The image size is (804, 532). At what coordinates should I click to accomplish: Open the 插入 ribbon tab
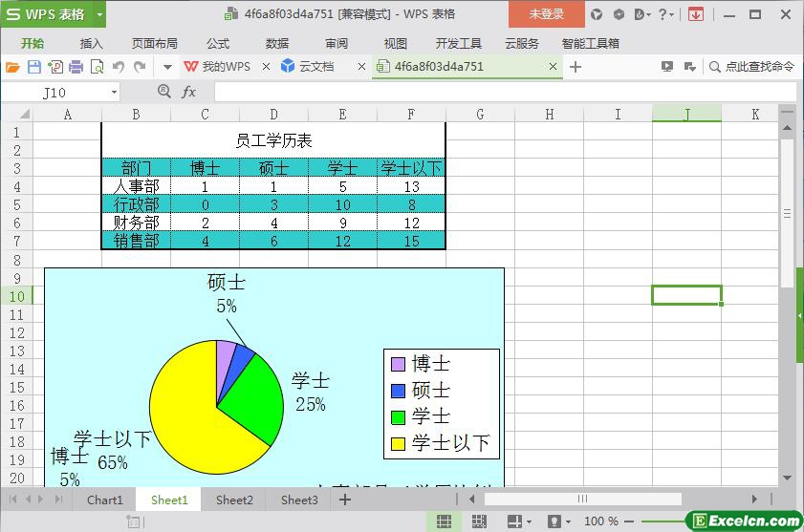click(92, 43)
